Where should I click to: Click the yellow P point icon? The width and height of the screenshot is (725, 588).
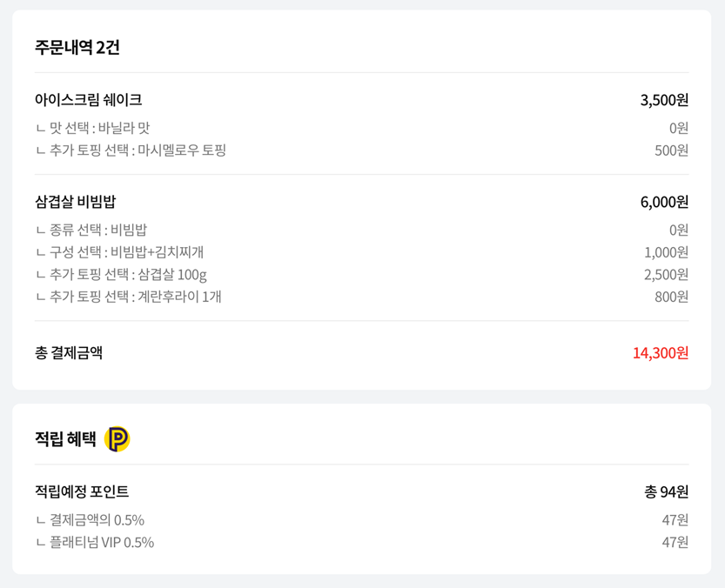(117, 438)
